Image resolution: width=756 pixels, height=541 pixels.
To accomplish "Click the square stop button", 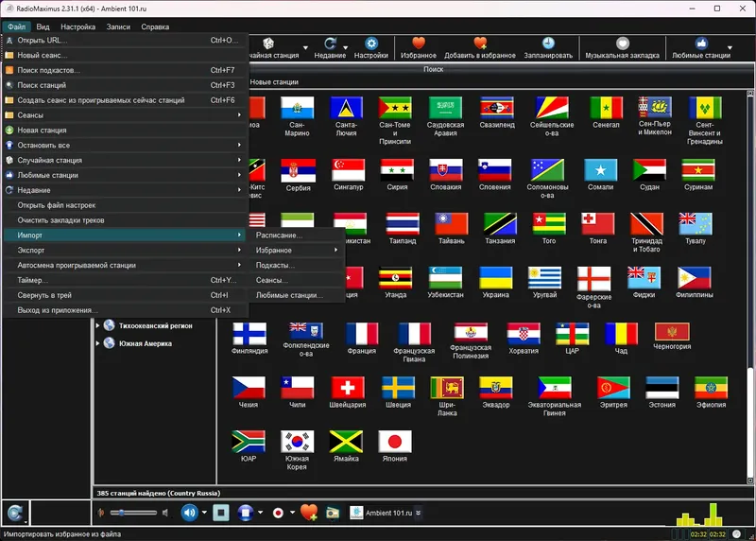I will tap(221, 512).
